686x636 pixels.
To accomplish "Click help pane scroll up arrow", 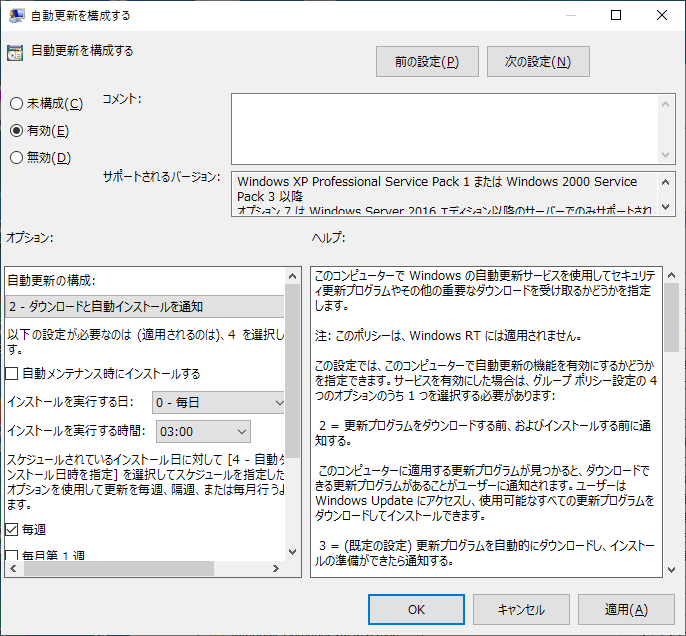I will pyautogui.click(x=672, y=275).
